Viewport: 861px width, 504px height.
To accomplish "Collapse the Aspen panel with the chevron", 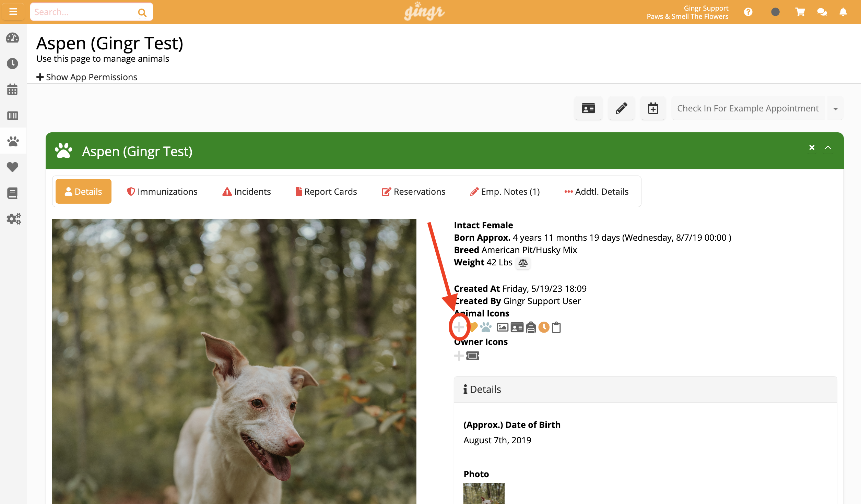I will pos(828,147).
